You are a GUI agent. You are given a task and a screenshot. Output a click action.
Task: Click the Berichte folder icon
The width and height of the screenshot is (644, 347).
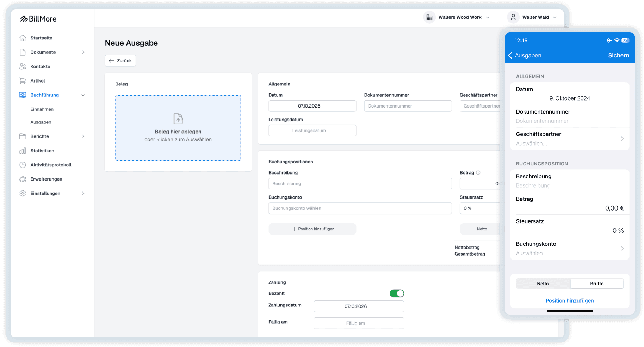(23, 136)
